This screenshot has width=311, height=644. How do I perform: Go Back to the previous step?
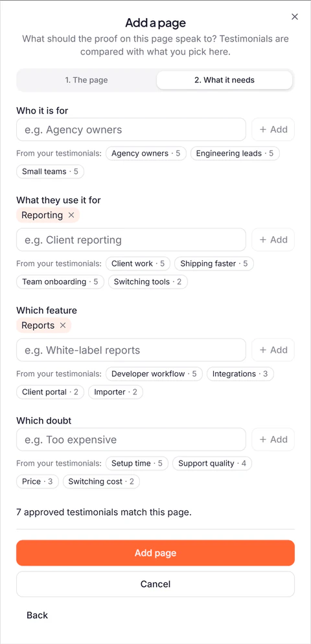[38, 615]
